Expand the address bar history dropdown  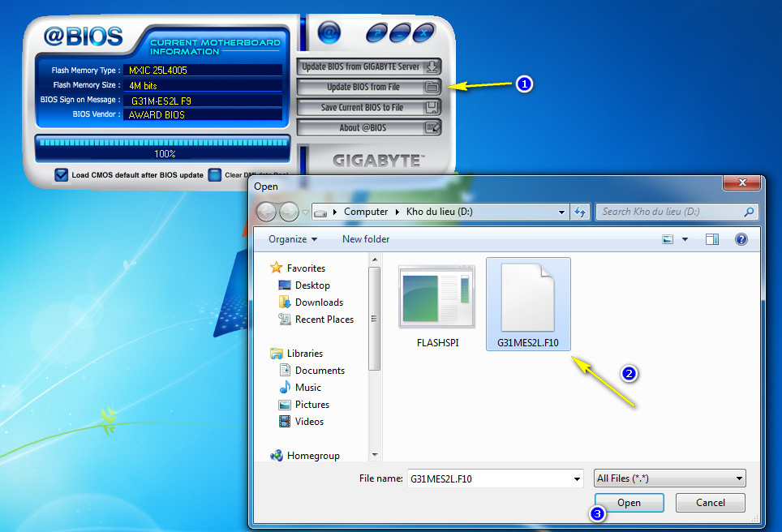point(561,212)
